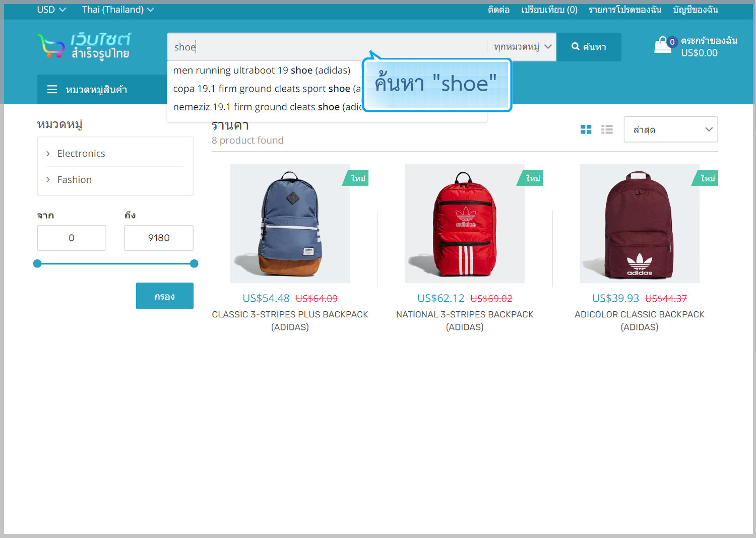Open the ติดต่อ contact link
Screen dimensions: 756x538
(x=498, y=10)
